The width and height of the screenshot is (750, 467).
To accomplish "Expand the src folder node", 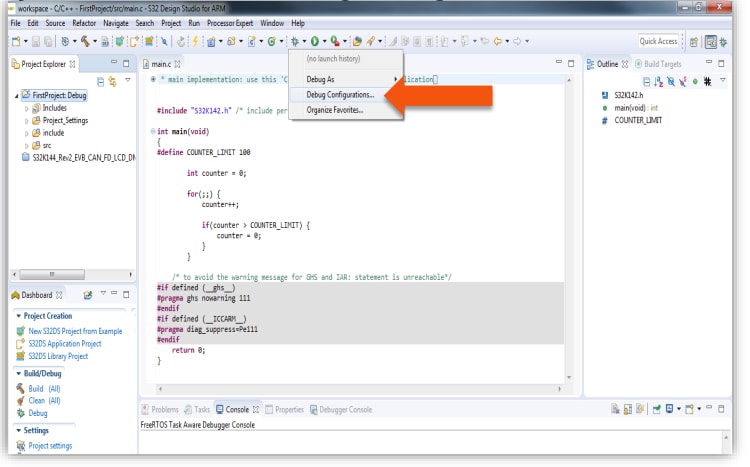I will point(26,145).
